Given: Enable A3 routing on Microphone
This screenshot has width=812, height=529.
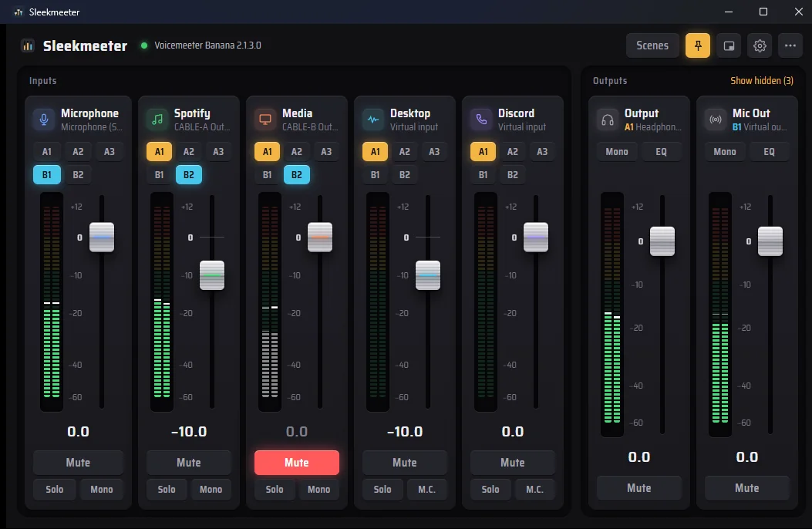Looking at the screenshot, I should 110,152.
